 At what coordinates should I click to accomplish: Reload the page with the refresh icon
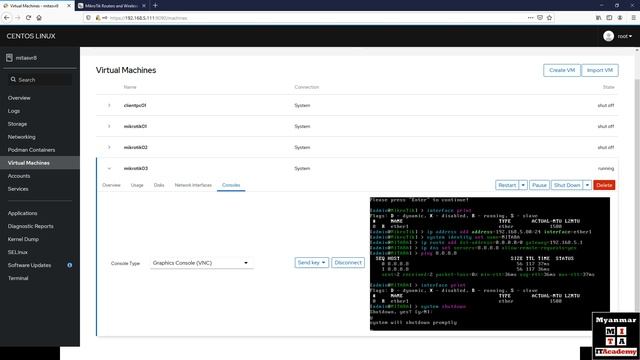tap(28, 18)
